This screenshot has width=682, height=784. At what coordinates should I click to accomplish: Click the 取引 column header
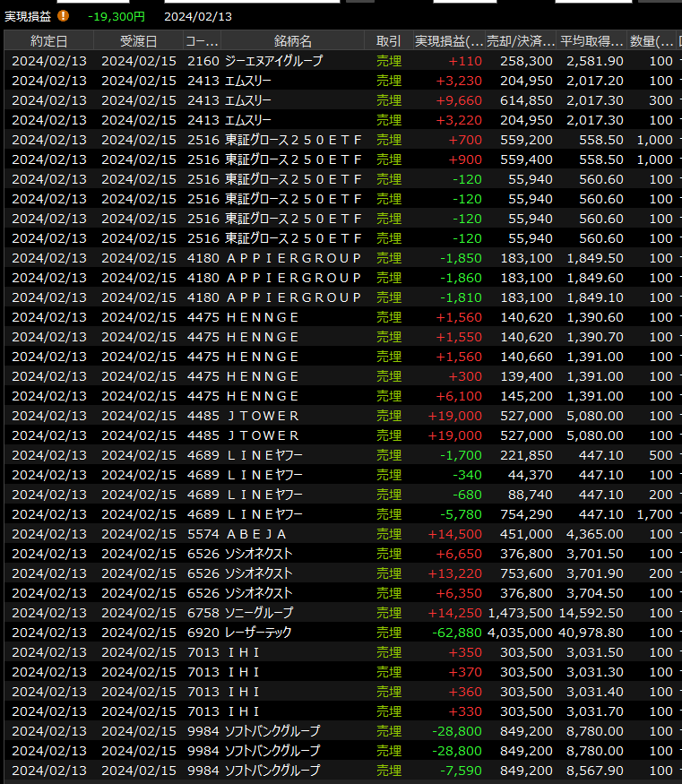click(x=388, y=41)
